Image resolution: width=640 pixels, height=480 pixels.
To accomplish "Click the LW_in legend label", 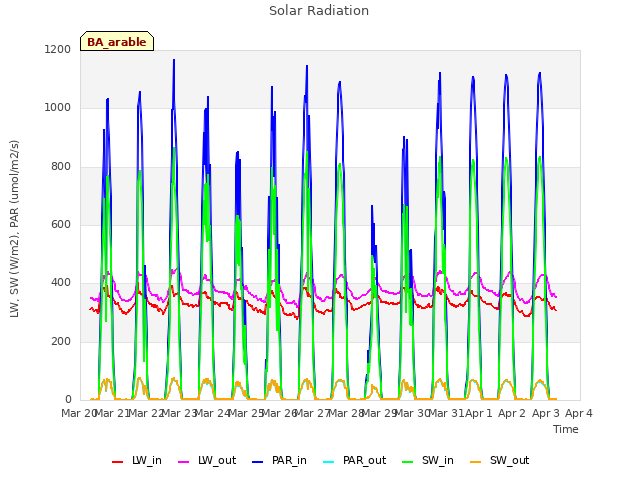I will coord(147,461).
